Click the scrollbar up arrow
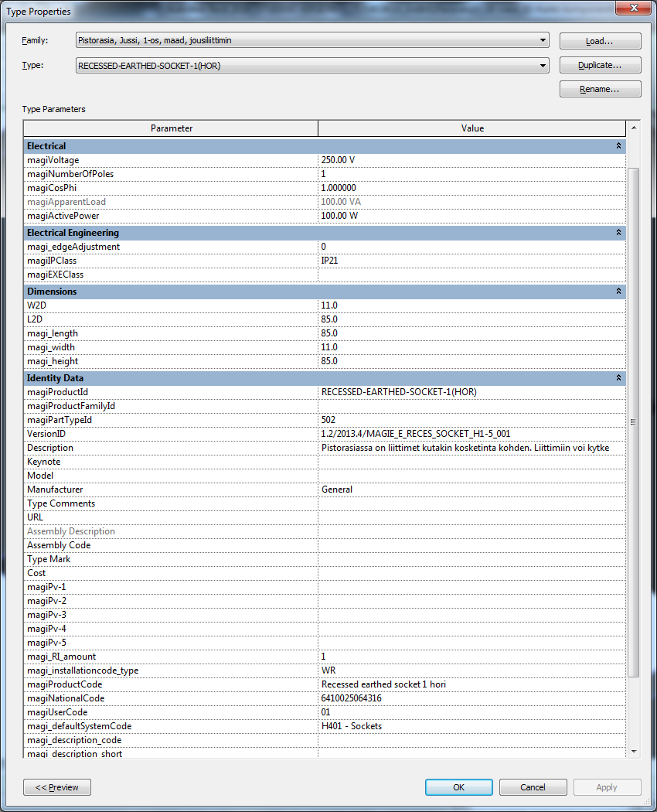 pos(633,128)
